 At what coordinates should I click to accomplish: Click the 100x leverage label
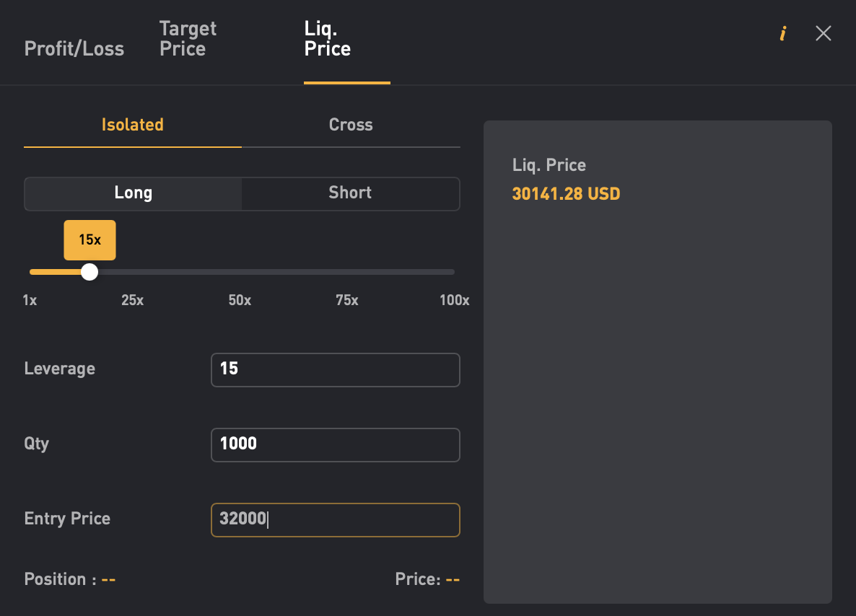pyautogui.click(x=454, y=300)
